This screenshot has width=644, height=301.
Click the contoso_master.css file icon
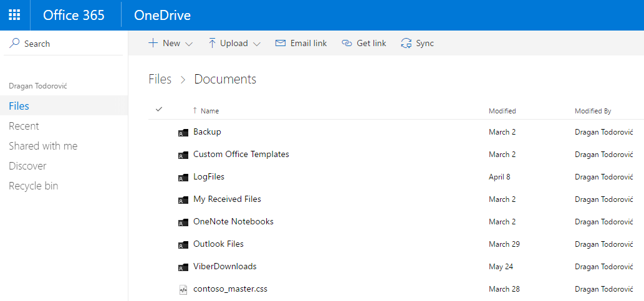(183, 290)
